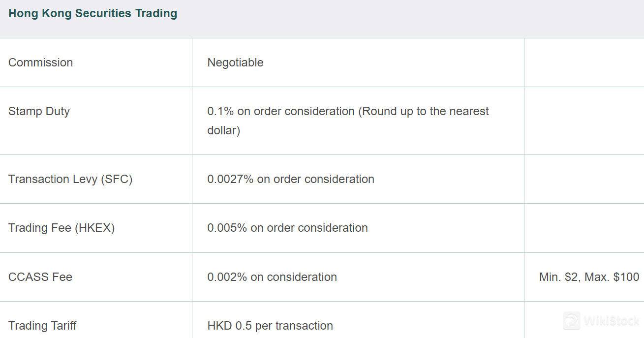Click the empty remark cell in Trading Fee row
The width and height of the screenshot is (644, 338).
[584, 228]
